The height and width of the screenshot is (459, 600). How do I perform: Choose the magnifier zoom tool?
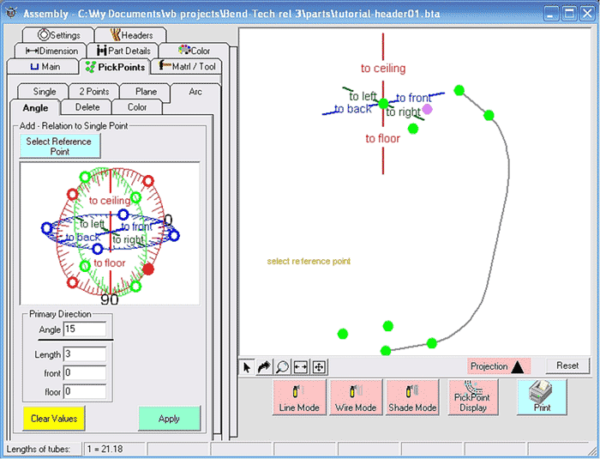coord(283,367)
